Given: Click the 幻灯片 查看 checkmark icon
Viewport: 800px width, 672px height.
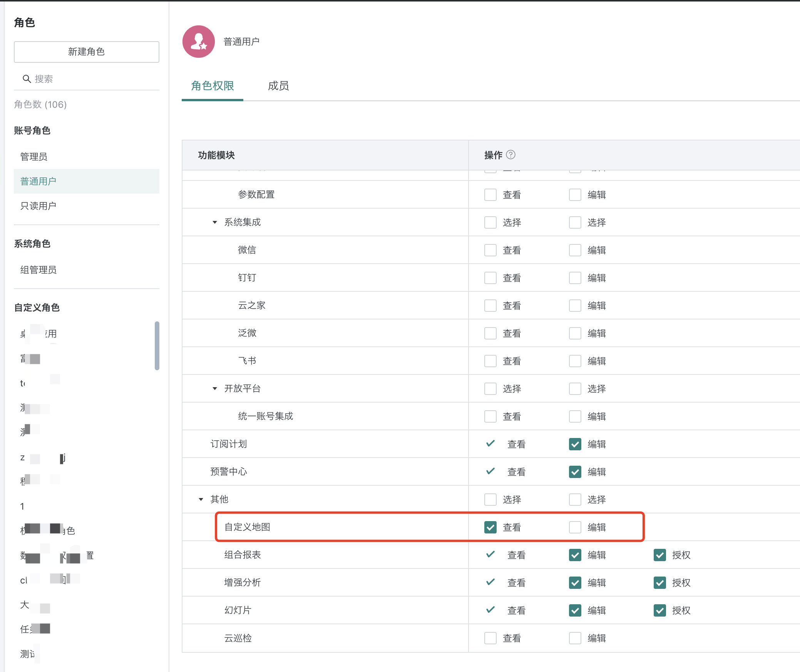Looking at the screenshot, I should [490, 610].
